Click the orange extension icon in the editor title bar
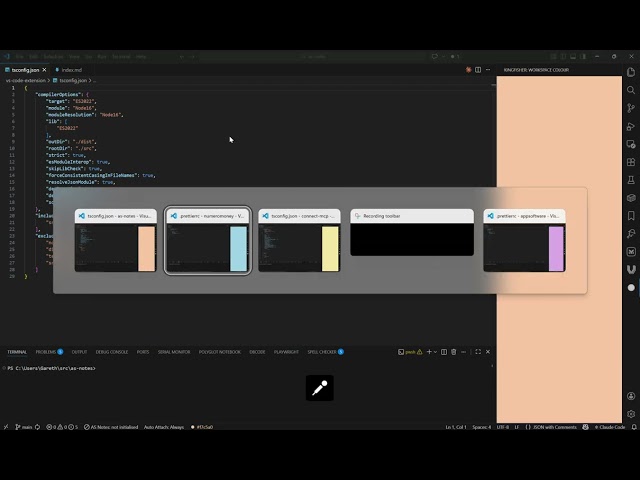The width and height of the screenshot is (640, 480). (469, 70)
